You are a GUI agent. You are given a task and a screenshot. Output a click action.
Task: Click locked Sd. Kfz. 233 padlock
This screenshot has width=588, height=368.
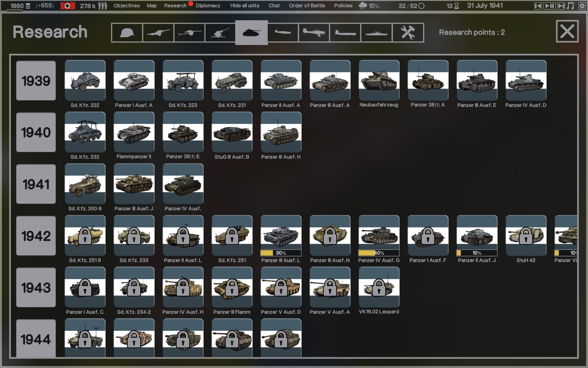coord(134,236)
